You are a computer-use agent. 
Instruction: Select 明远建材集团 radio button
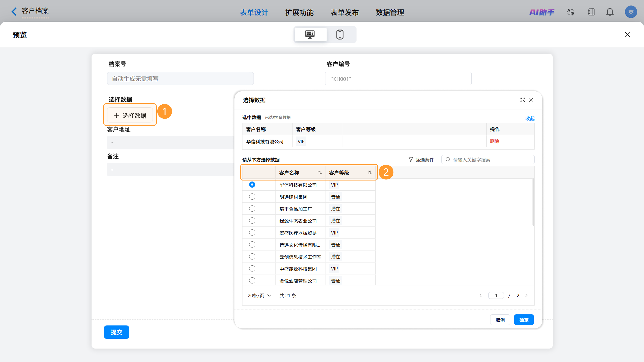[x=252, y=196]
